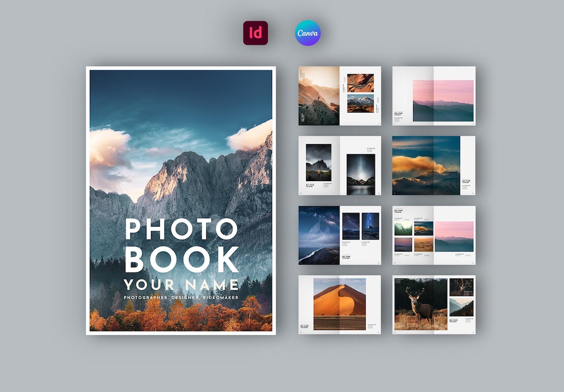Image resolution: width=564 pixels, height=392 pixels.
Task: Select the green mountain photo in the grid spread
Action: [403, 228]
